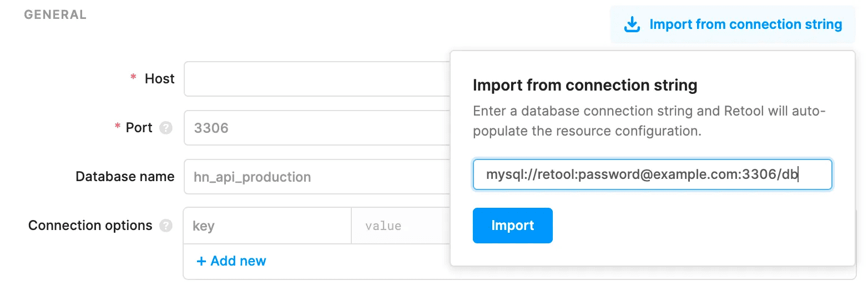Click the connection options key field

coord(268,226)
